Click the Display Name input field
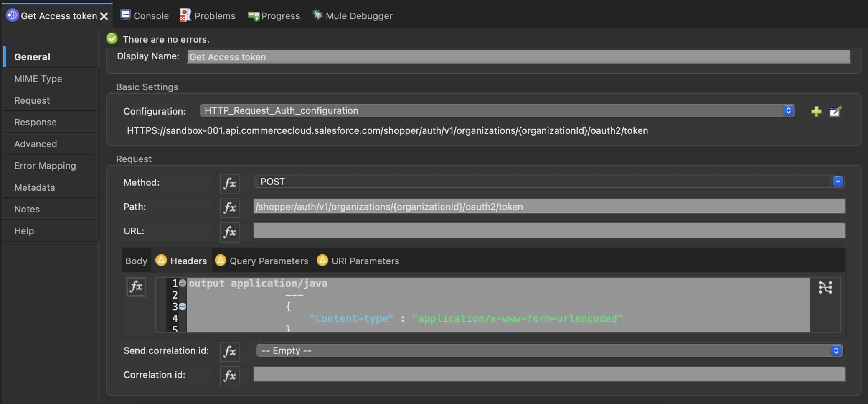This screenshot has width=868, height=404. [519, 57]
